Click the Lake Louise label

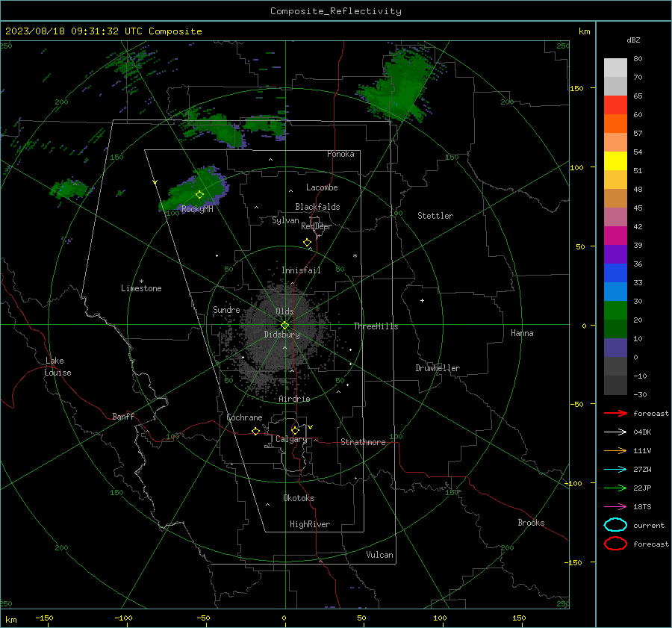(57, 367)
